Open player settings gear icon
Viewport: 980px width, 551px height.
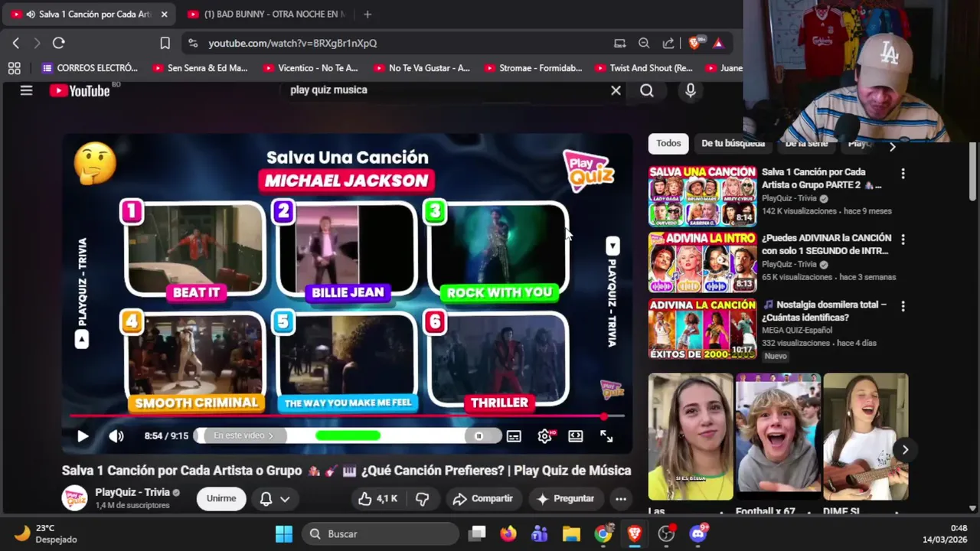(x=545, y=436)
